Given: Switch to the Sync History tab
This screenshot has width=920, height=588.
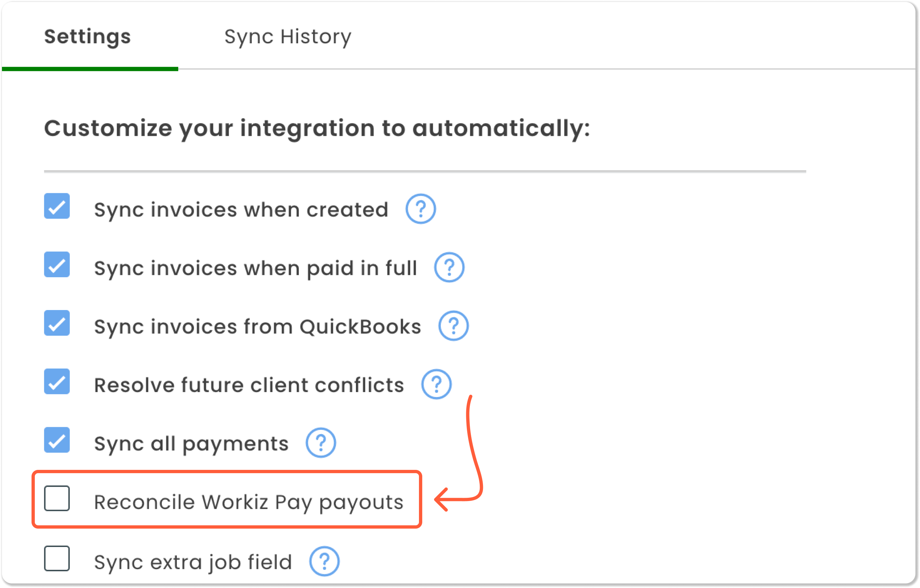Looking at the screenshot, I should pyautogui.click(x=287, y=37).
